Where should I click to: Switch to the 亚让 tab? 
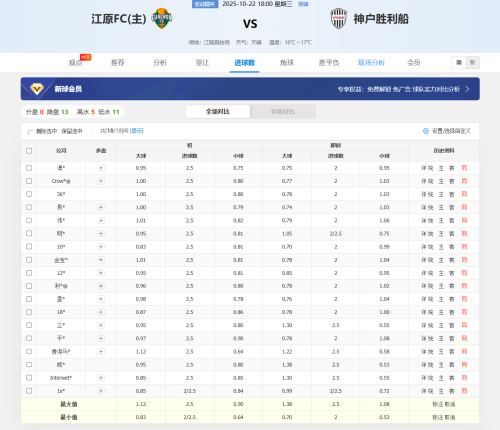tap(202, 63)
